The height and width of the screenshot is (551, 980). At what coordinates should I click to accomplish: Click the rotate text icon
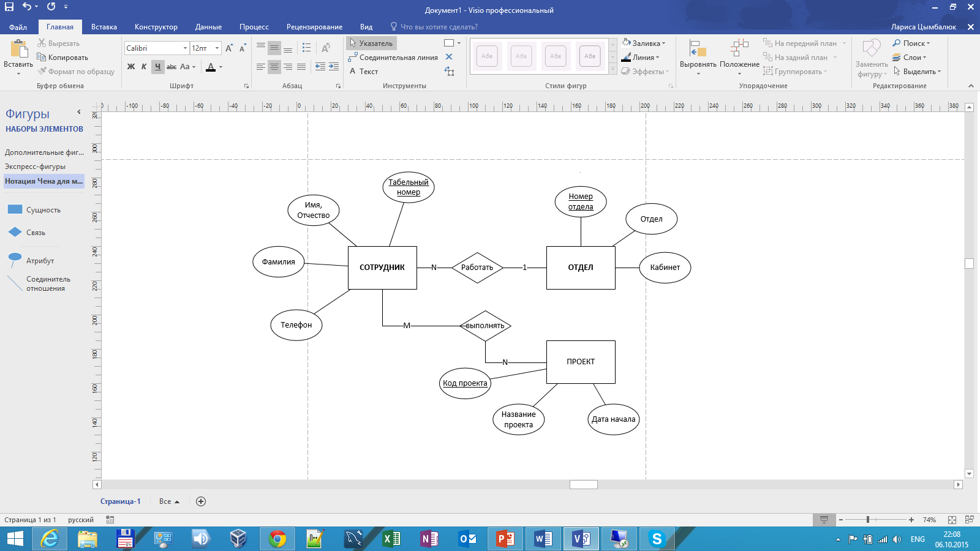coord(326,48)
